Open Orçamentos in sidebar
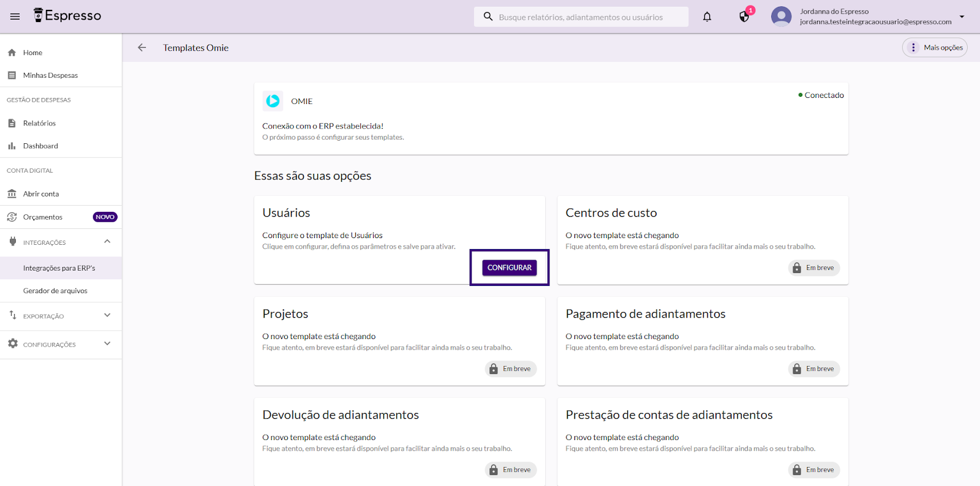980x486 pixels. [61, 217]
